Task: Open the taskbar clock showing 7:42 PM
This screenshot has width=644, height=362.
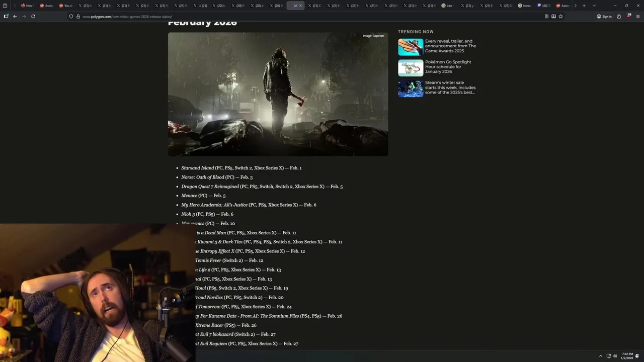Action: pos(627,356)
